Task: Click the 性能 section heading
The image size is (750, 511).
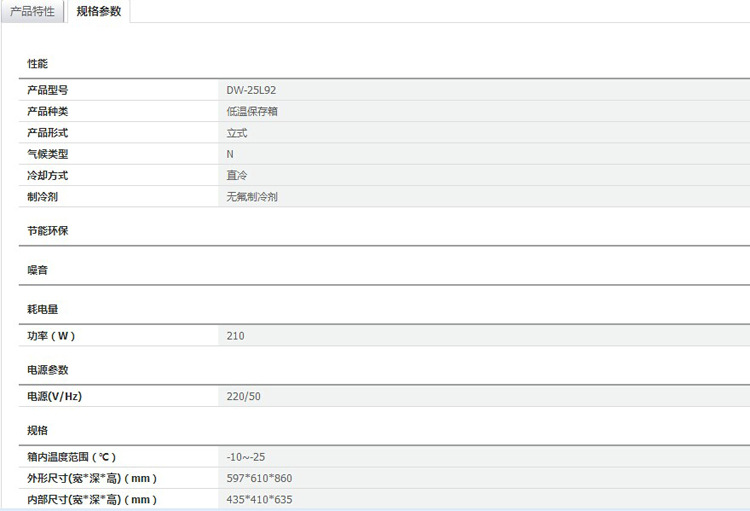Action: pos(37,64)
